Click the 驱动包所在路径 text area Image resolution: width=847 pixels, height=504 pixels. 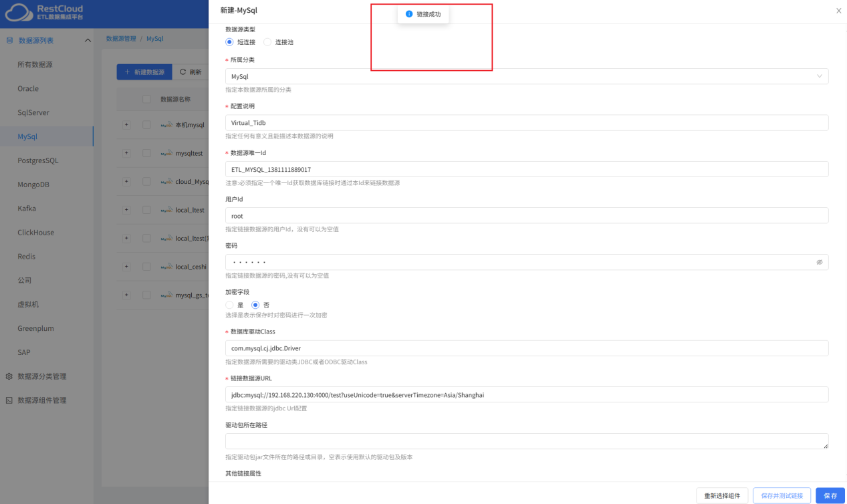[527, 441]
